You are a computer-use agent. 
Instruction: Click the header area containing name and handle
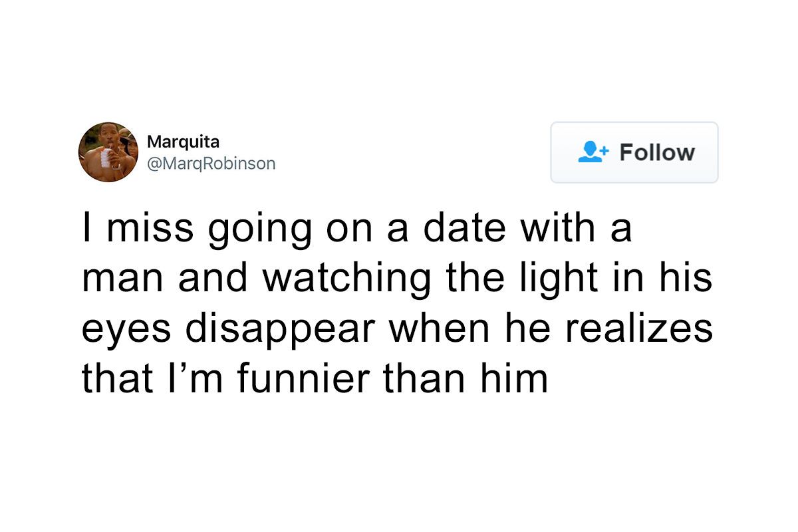pos(199,152)
